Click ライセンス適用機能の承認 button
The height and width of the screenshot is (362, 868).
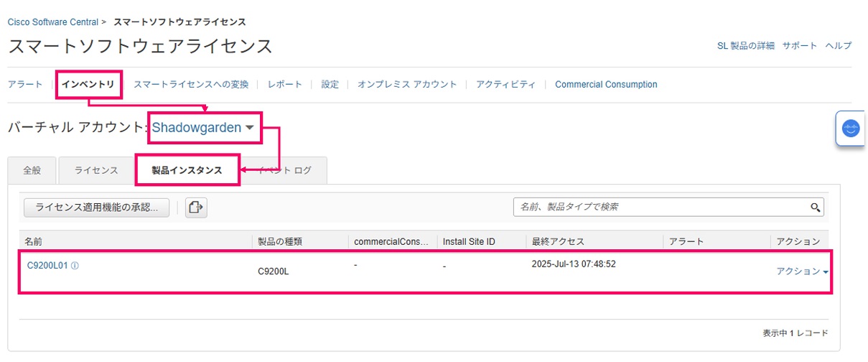tap(97, 208)
